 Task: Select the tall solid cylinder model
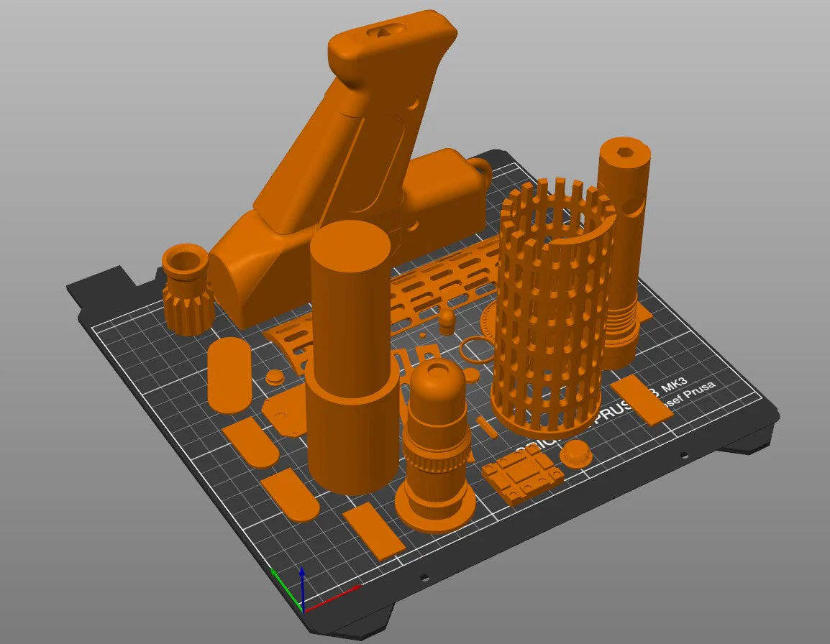point(353,357)
